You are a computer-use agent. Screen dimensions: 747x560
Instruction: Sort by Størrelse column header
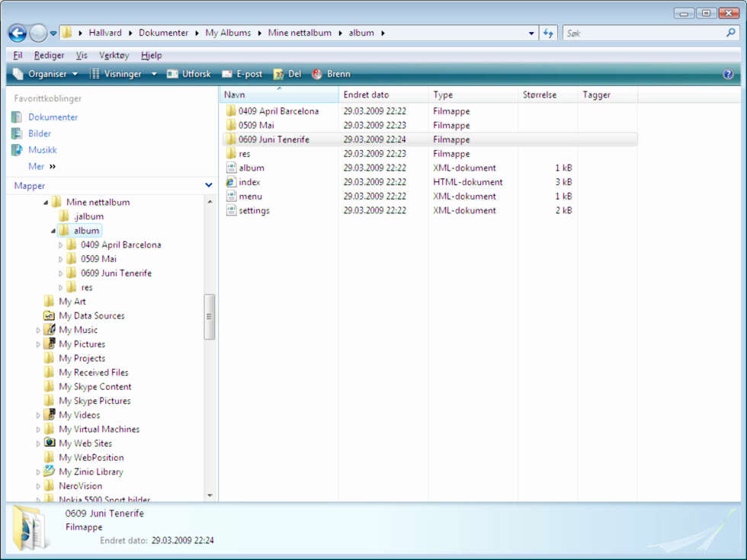548,94
